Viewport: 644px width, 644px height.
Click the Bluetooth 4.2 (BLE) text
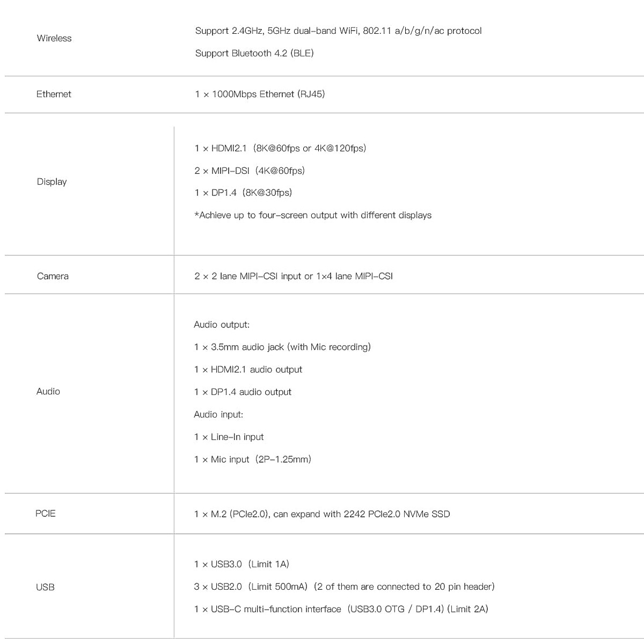pyautogui.click(x=254, y=53)
